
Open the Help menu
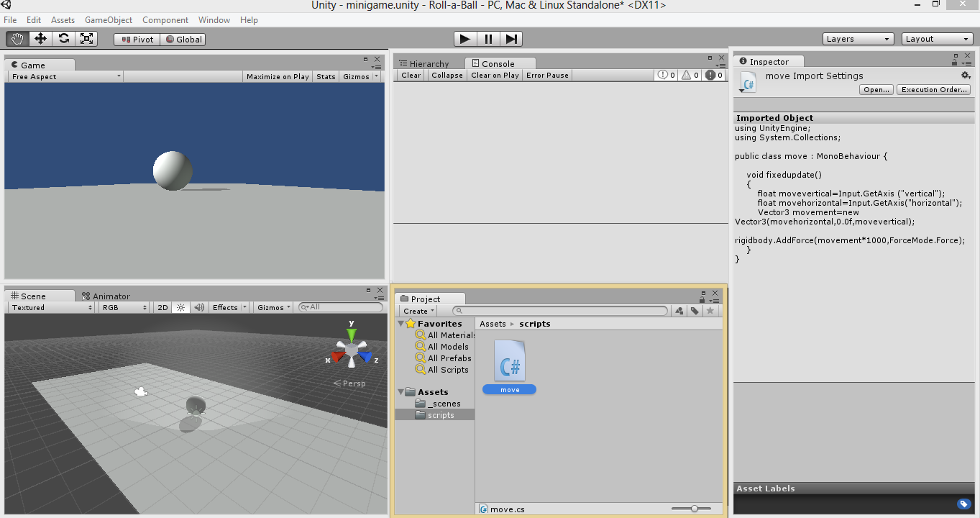249,20
